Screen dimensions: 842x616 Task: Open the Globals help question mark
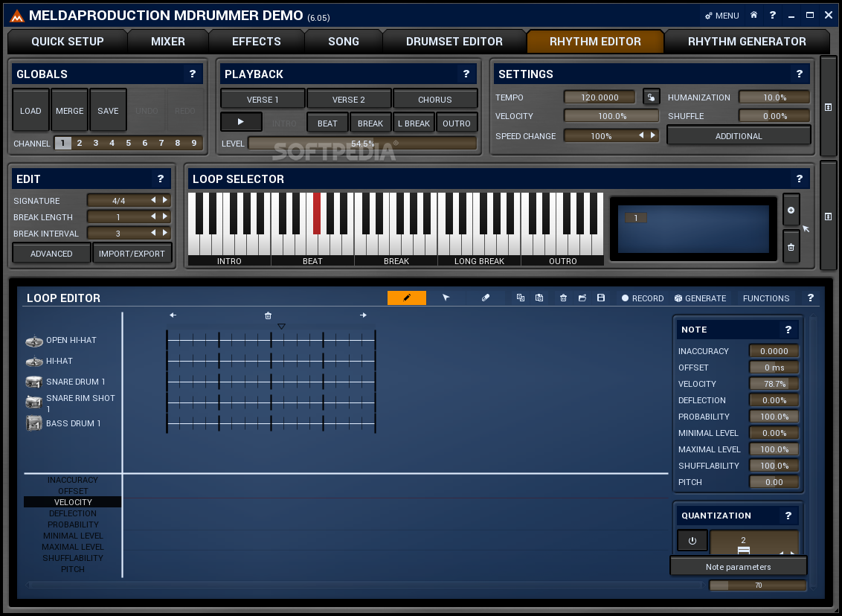pyautogui.click(x=192, y=74)
